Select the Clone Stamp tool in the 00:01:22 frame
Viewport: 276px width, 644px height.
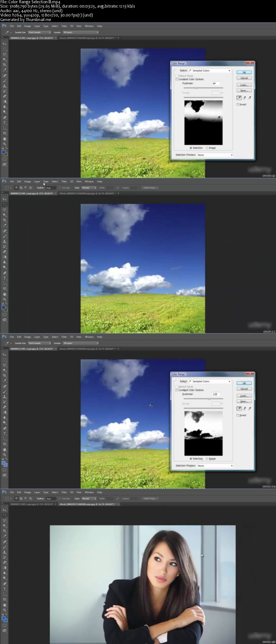point(5,241)
